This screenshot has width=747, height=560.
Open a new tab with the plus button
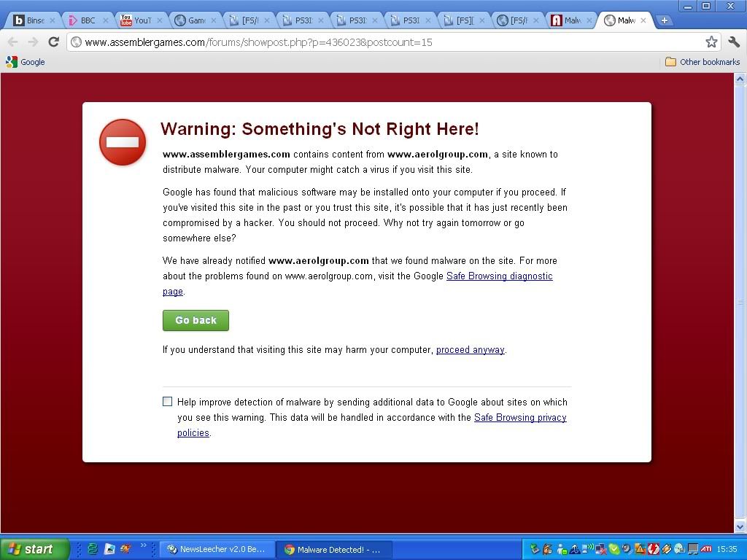[664, 20]
